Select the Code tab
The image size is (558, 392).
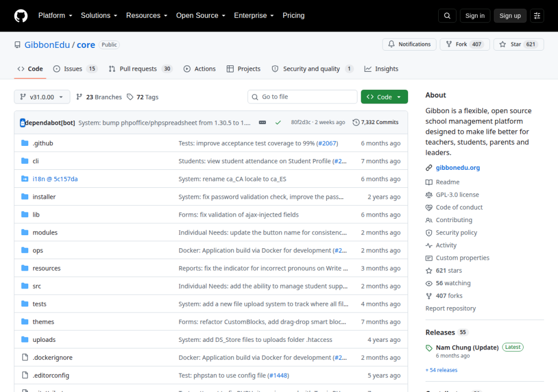pyautogui.click(x=31, y=69)
